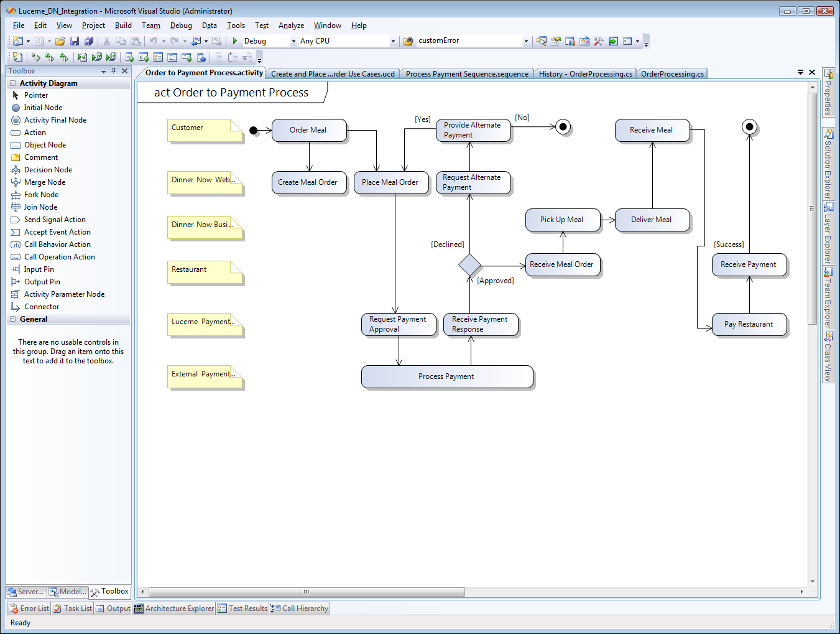Viewport: 840px width, 634px height.
Task: Select the Process Payment action node
Action: pyautogui.click(x=446, y=376)
